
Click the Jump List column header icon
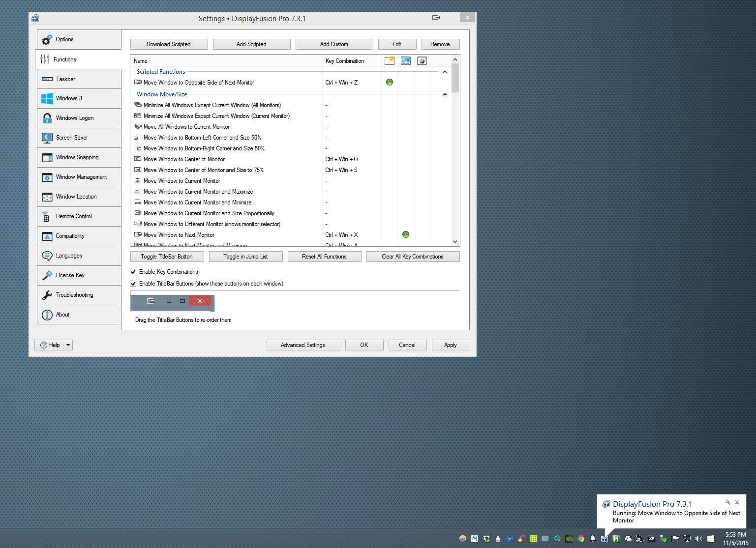(406, 61)
